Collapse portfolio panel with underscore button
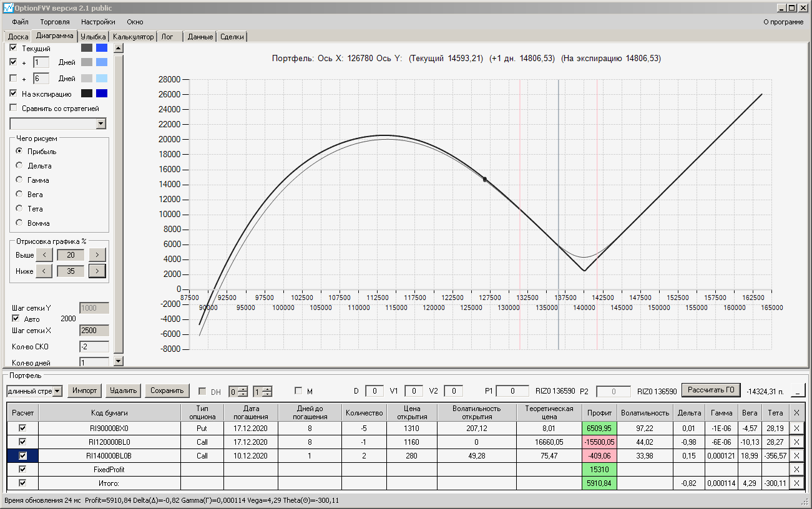This screenshot has width=812, height=509. point(798,391)
